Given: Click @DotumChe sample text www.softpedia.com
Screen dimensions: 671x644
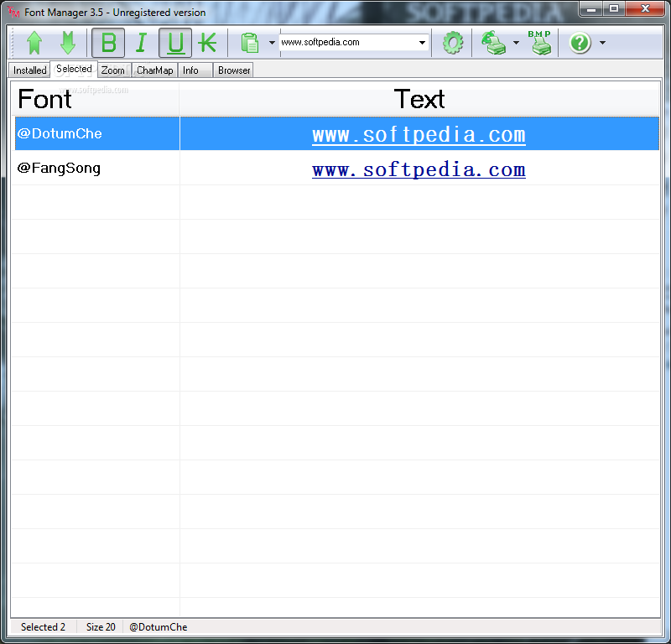Looking at the screenshot, I should [419, 135].
